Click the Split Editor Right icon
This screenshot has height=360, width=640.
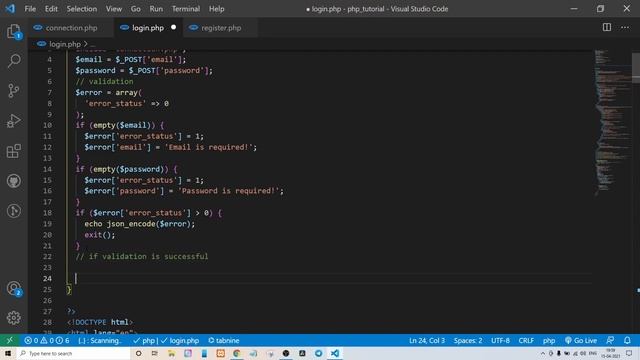pos(607,27)
